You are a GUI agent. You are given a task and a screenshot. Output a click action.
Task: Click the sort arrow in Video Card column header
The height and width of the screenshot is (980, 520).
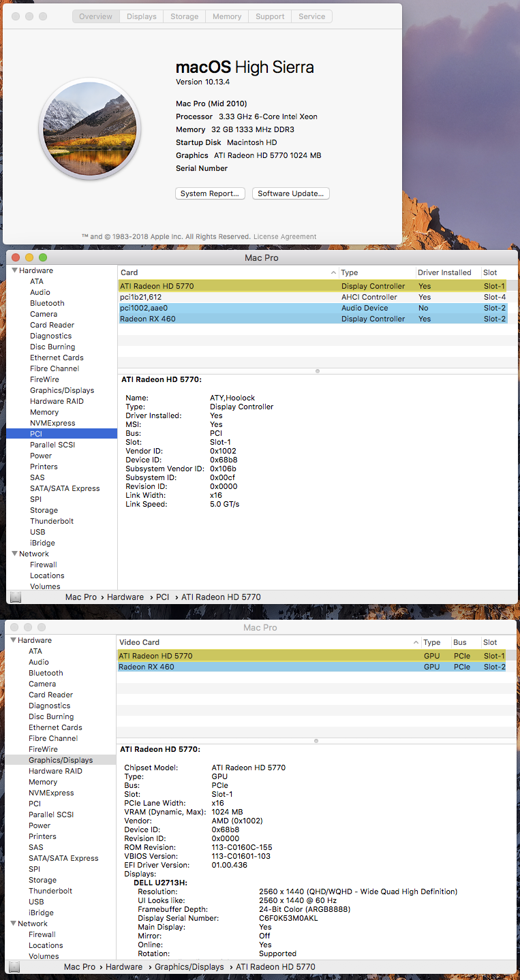point(416,642)
